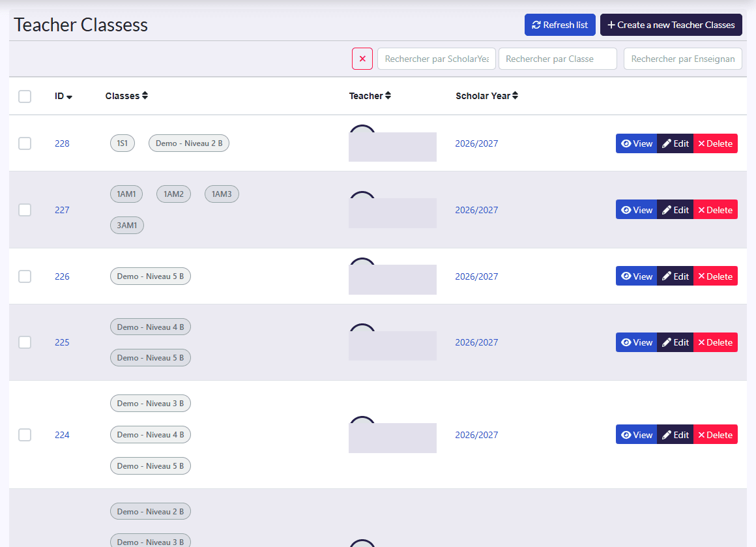Sort by the Scholar Year column

click(x=486, y=96)
